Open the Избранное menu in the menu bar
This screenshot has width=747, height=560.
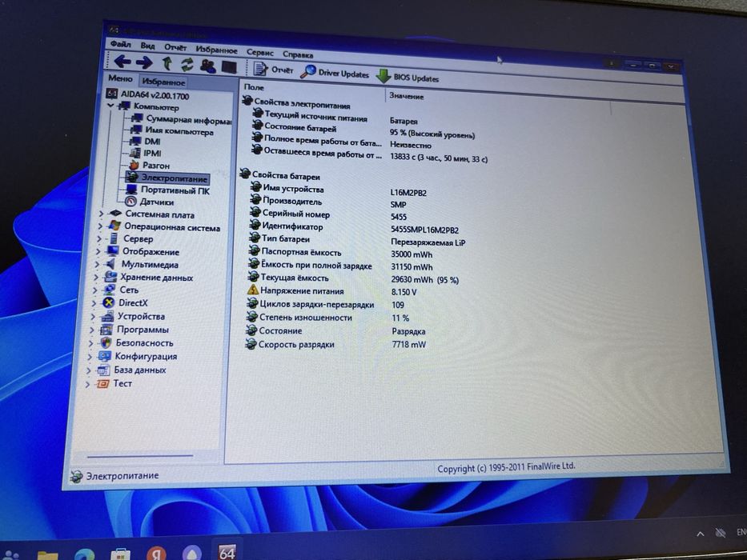click(x=216, y=50)
